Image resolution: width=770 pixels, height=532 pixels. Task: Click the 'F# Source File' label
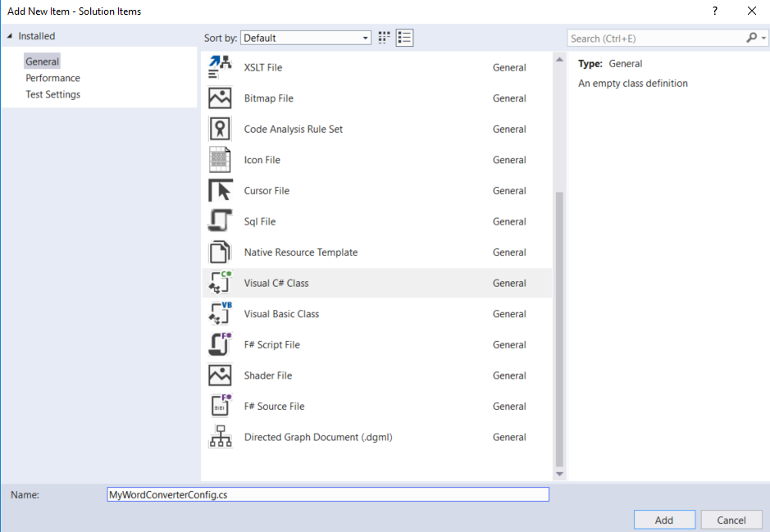[x=274, y=407]
